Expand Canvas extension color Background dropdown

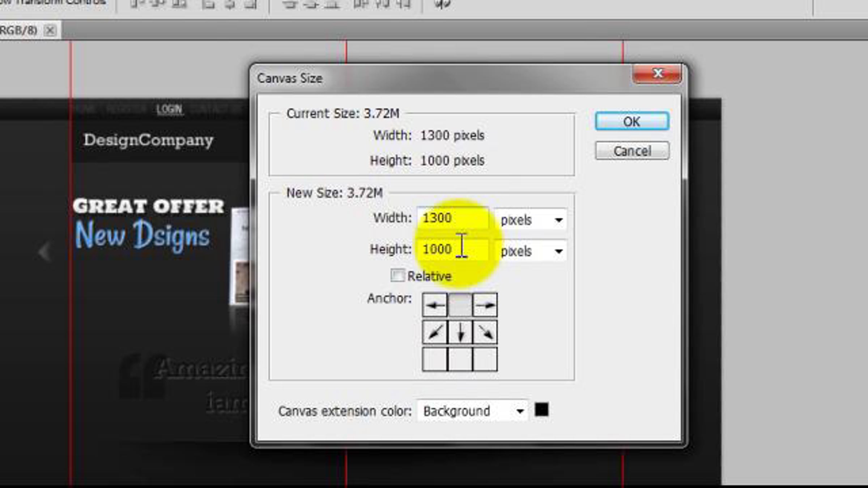point(472,411)
